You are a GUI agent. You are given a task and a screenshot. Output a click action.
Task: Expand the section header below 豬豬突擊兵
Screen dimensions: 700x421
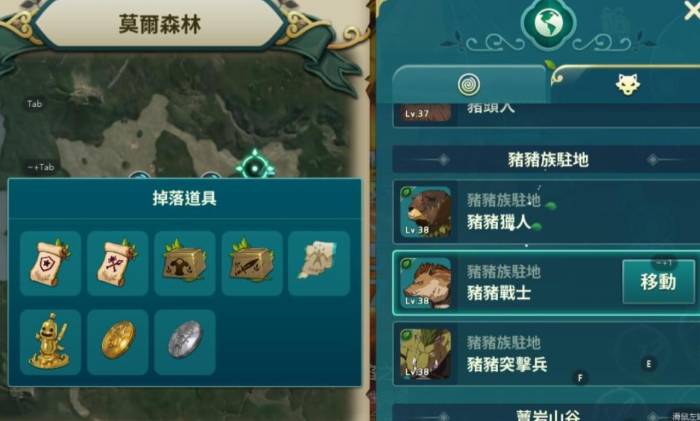pyautogui.click(x=546, y=413)
